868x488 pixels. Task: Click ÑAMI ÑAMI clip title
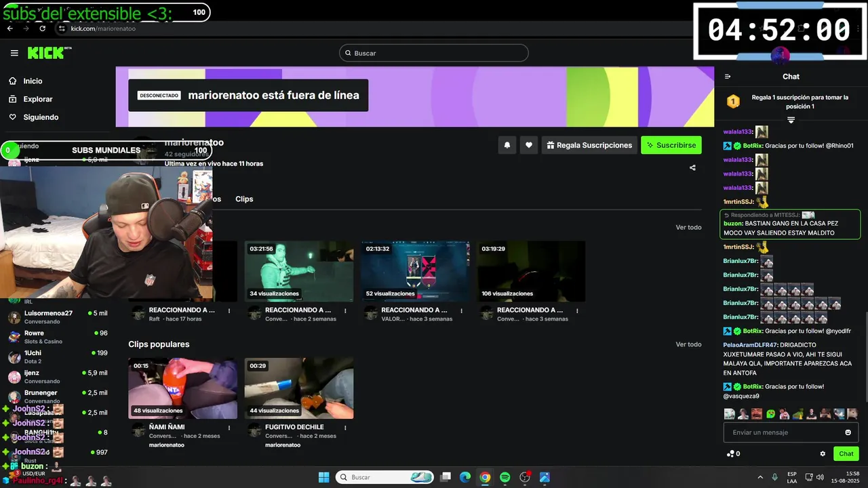pyautogui.click(x=167, y=427)
